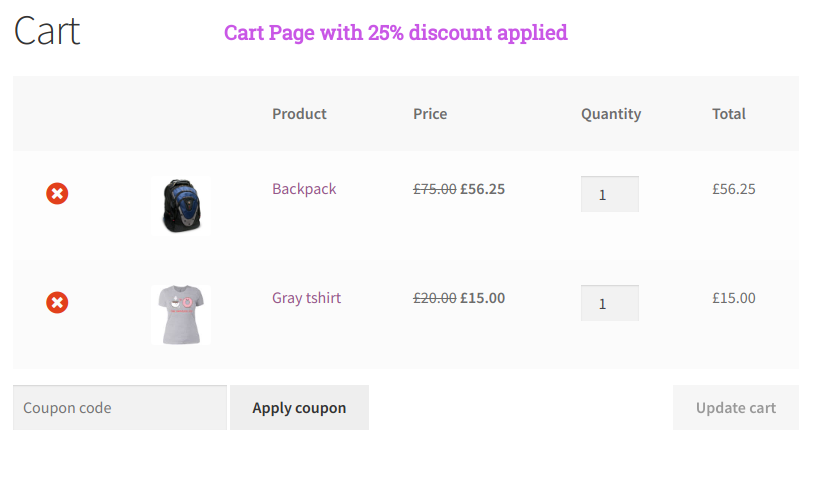Remove Backpack from the cart
The width and height of the screenshot is (816, 484).
pyautogui.click(x=57, y=194)
